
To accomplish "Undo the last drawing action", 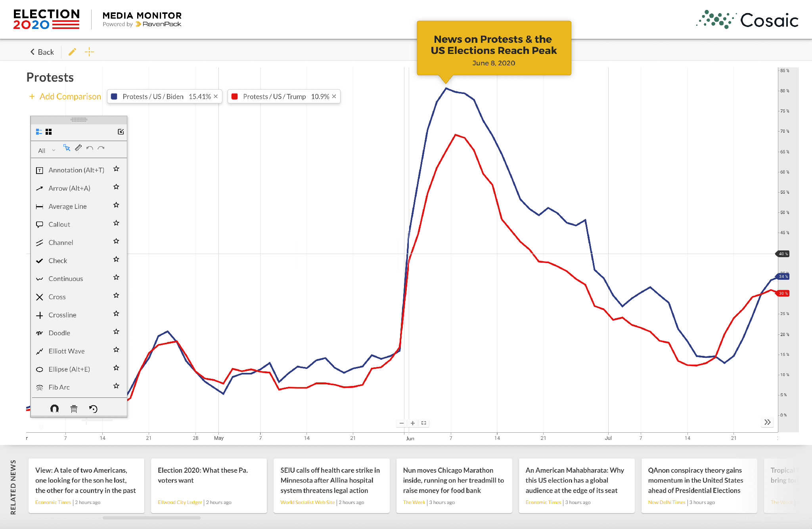I will coord(90,148).
